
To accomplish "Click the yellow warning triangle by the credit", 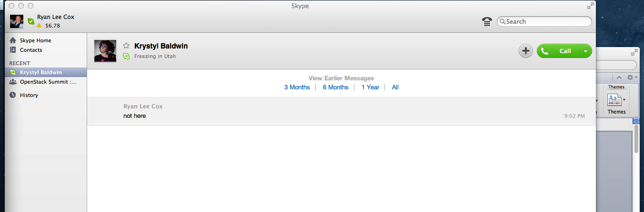I will 39,25.
